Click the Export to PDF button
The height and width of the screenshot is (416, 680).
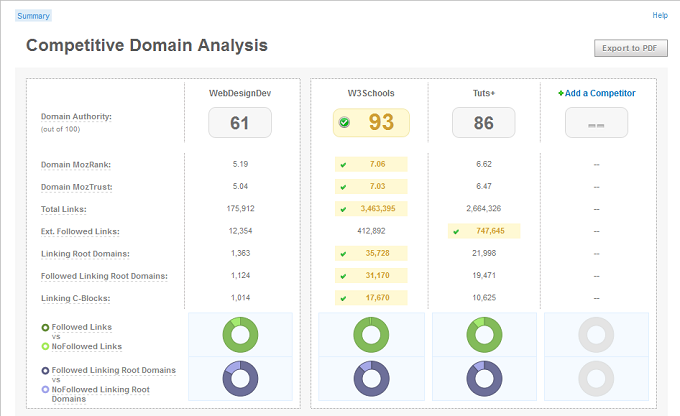click(x=631, y=48)
